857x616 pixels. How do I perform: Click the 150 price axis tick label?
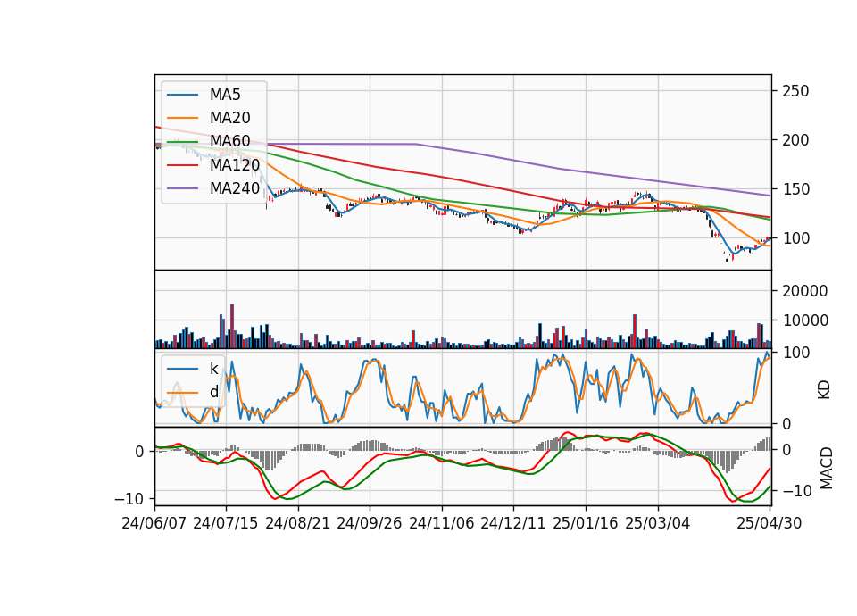tap(795, 189)
